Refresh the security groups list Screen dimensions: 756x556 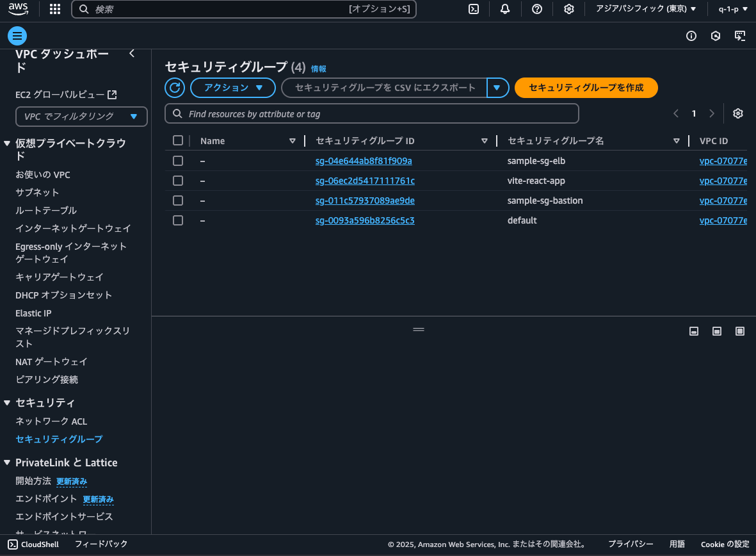(x=175, y=88)
